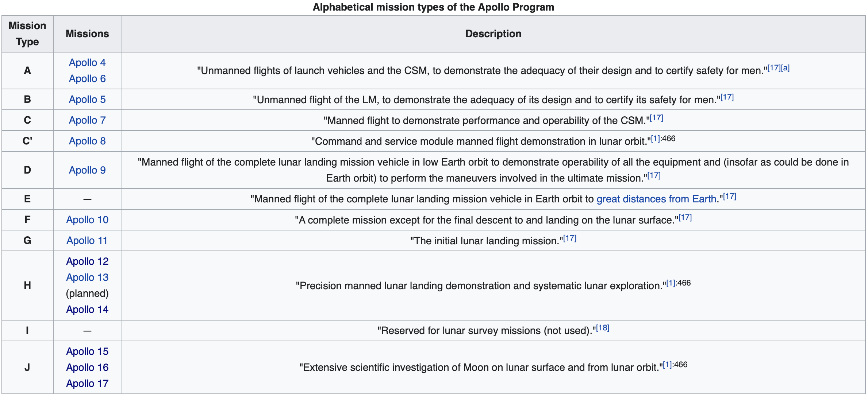
Task: Follow the Apollo 14 link
Action: [x=87, y=310]
